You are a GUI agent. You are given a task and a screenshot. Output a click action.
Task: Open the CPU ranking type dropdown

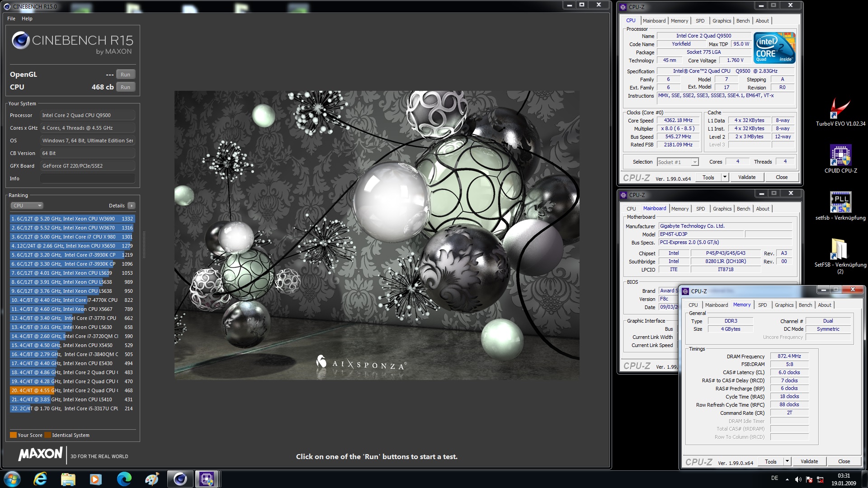[x=27, y=206]
